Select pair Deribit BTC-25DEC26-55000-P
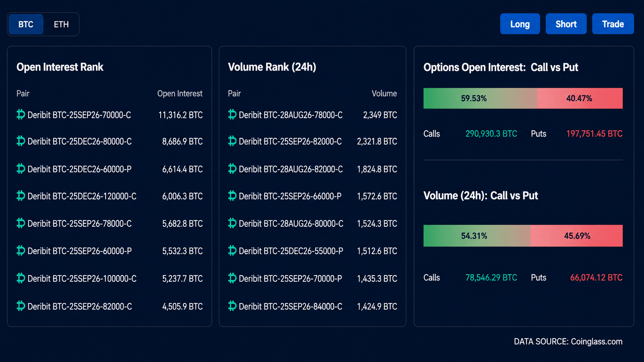Screen dimensions: 644x362 point(291,251)
